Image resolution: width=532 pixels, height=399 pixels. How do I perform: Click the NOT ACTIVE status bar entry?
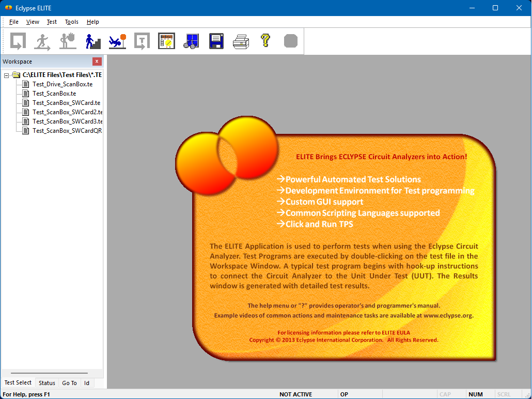296,394
